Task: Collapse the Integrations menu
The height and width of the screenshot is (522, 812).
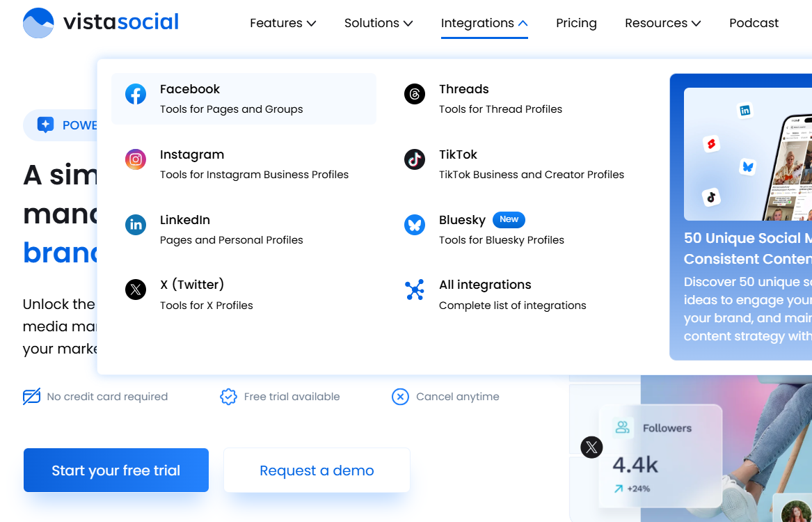Action: coord(484,23)
